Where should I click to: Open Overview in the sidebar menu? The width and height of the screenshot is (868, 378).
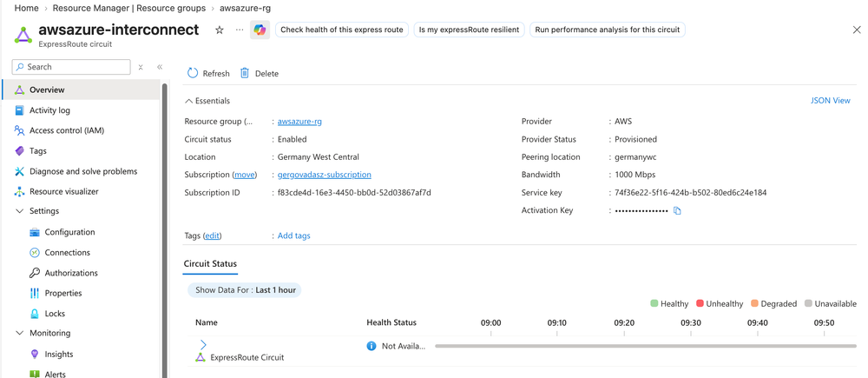pos(81,90)
